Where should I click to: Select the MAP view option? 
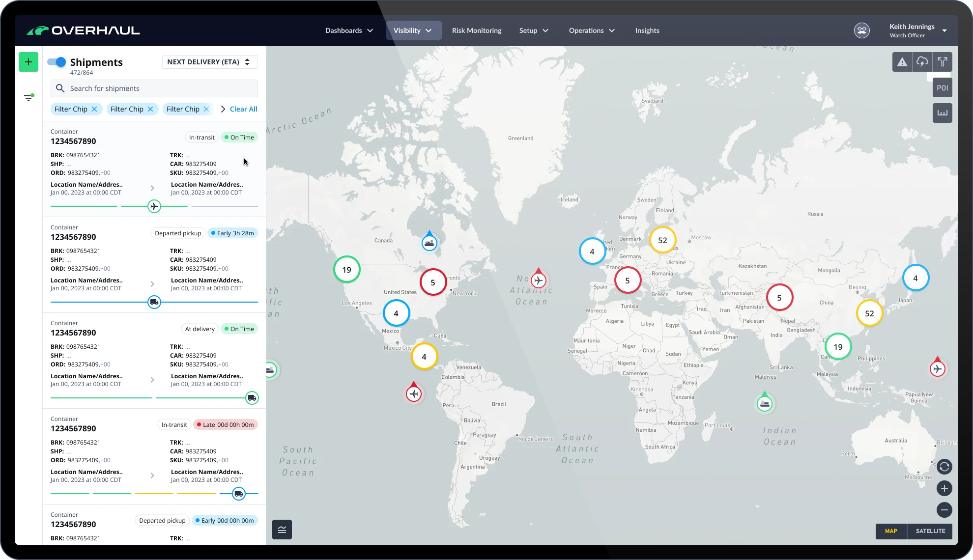click(x=891, y=531)
